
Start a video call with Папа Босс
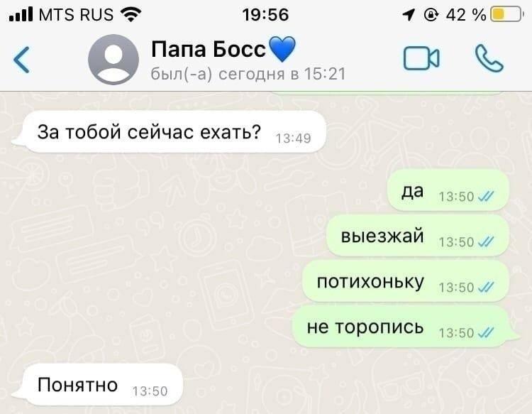tap(421, 58)
